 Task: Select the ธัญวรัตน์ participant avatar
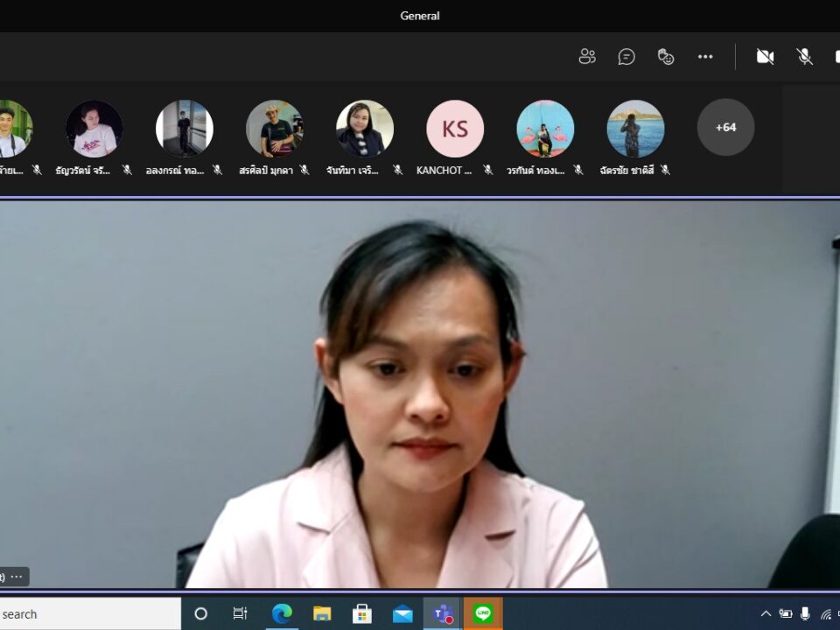94,129
